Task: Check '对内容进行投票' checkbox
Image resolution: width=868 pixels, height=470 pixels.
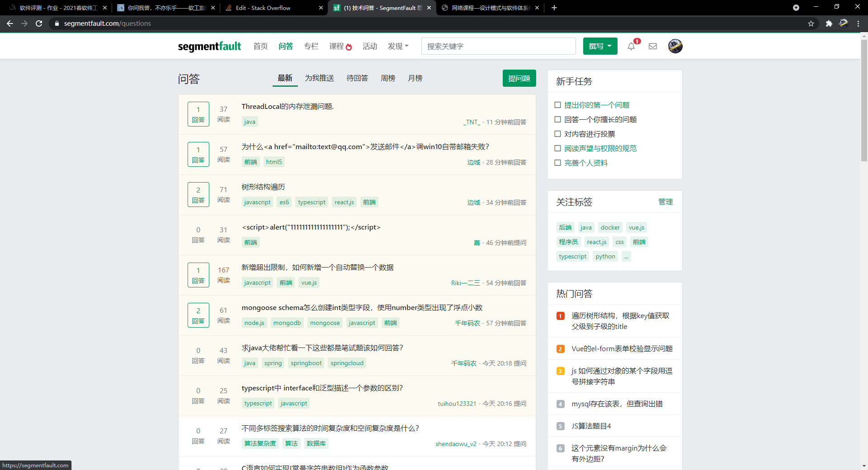Action: 558,134
